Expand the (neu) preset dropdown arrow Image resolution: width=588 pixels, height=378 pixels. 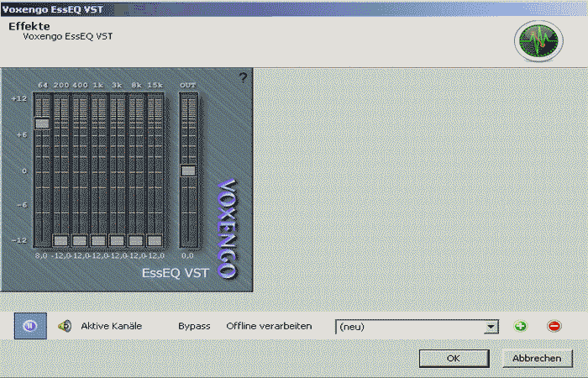pyautogui.click(x=491, y=327)
